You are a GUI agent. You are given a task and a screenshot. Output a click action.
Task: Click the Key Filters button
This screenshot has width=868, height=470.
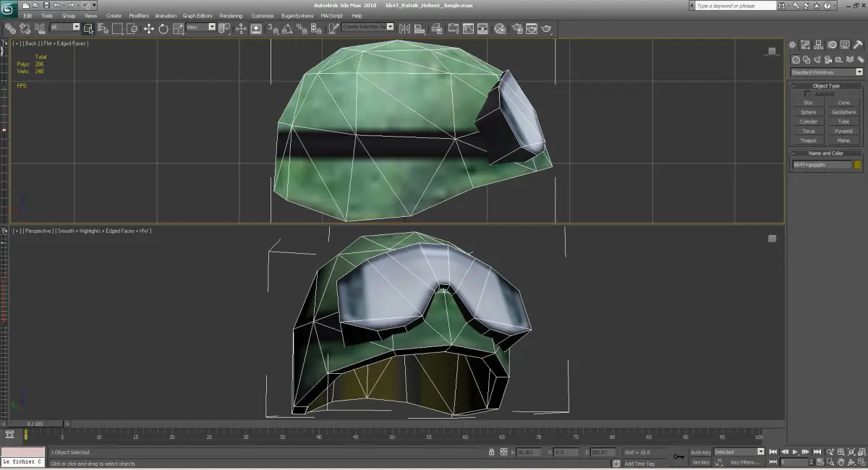744,462
